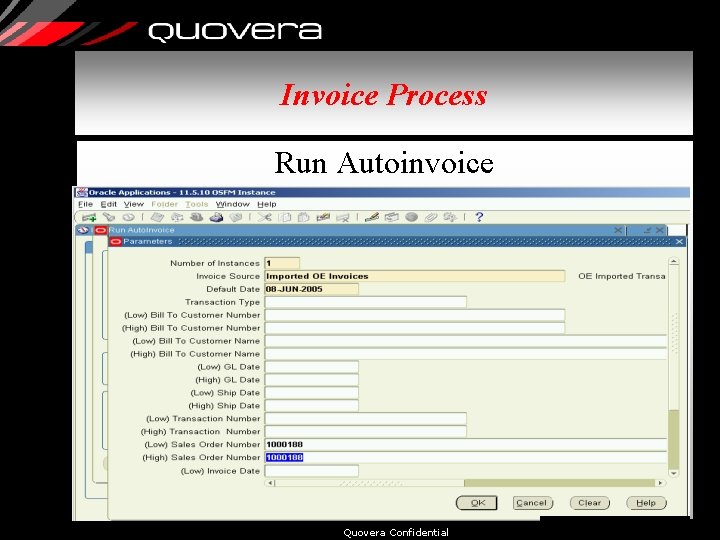Click the (Low) GL Date field
The image size is (720, 540).
coord(311,366)
